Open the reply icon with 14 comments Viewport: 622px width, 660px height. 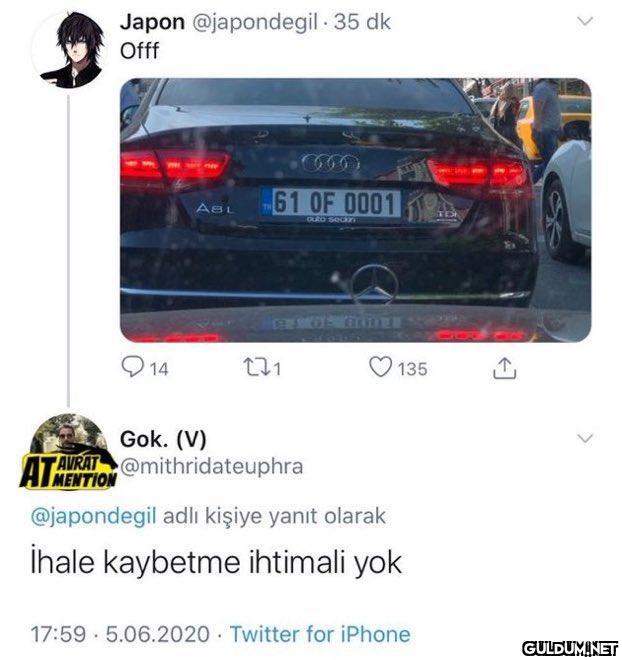132,367
